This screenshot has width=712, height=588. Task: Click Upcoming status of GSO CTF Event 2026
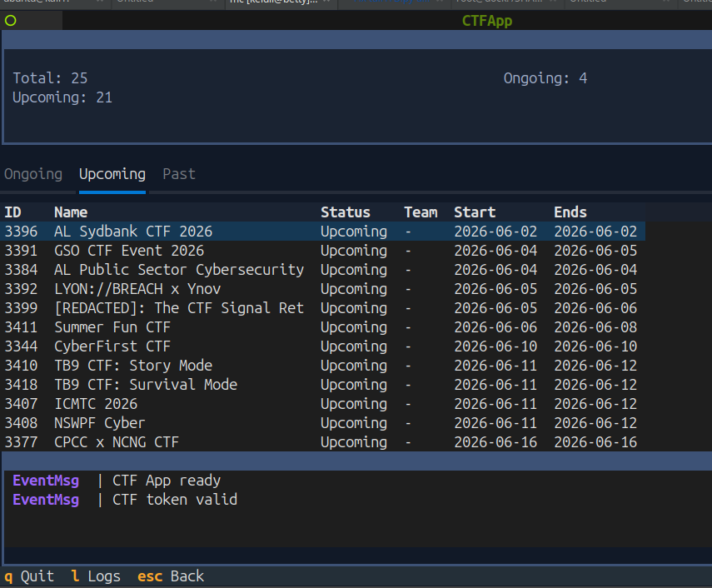(x=354, y=251)
